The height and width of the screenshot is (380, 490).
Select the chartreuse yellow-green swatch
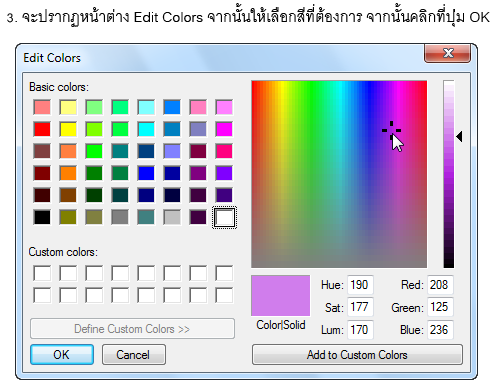click(94, 129)
